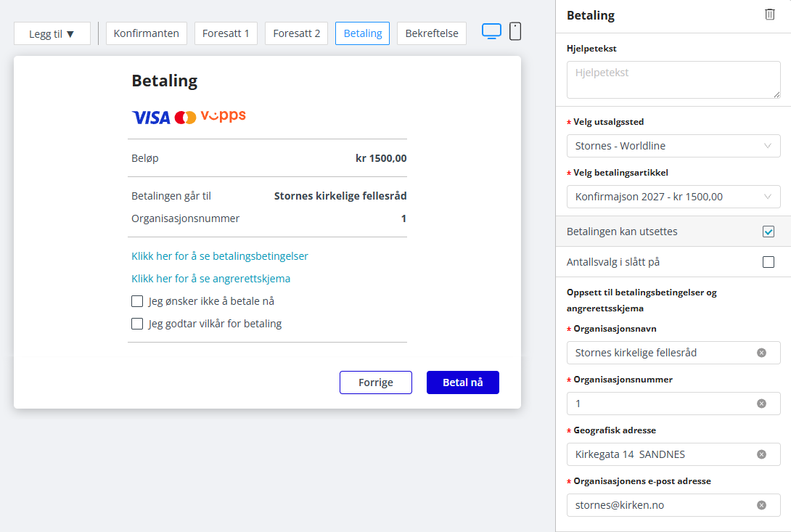This screenshot has width=791, height=532.
Task: Switch to the Bekreftelse tab
Action: 432,33
